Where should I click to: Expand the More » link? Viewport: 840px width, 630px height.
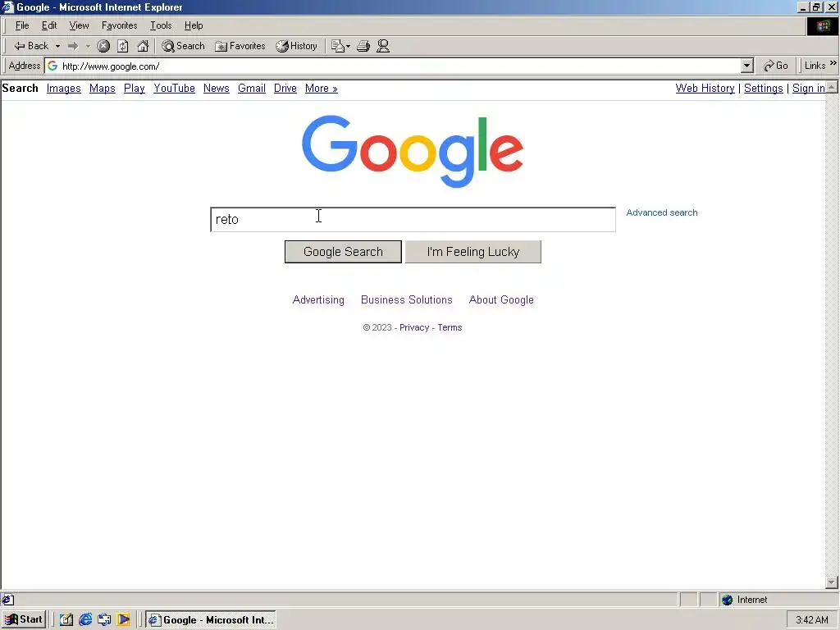click(x=322, y=89)
